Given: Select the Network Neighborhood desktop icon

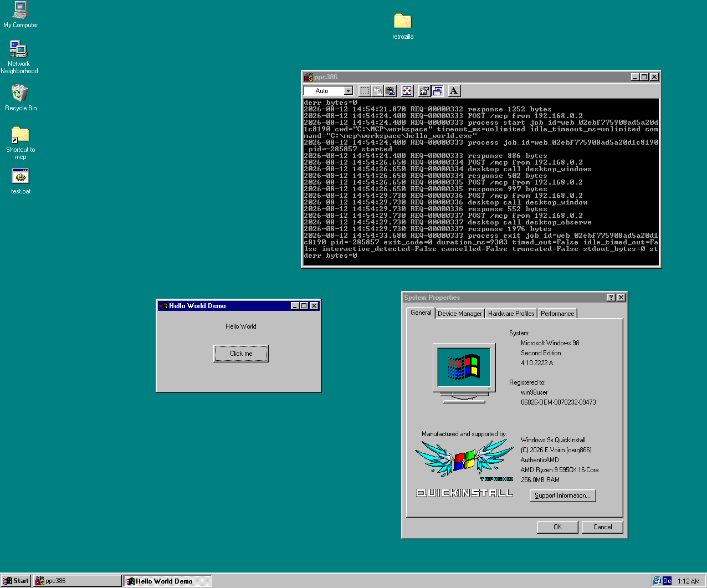Looking at the screenshot, I should [19, 57].
